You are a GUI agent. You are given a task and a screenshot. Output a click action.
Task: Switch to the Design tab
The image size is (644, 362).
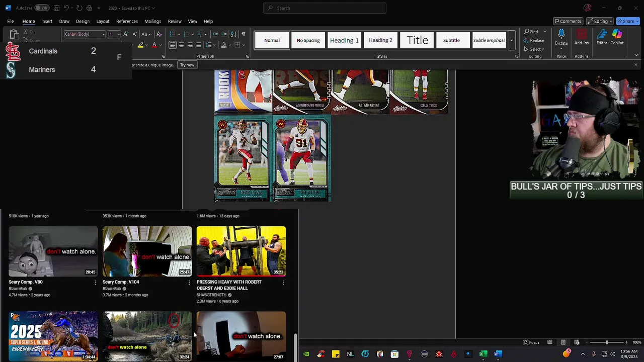83,21
